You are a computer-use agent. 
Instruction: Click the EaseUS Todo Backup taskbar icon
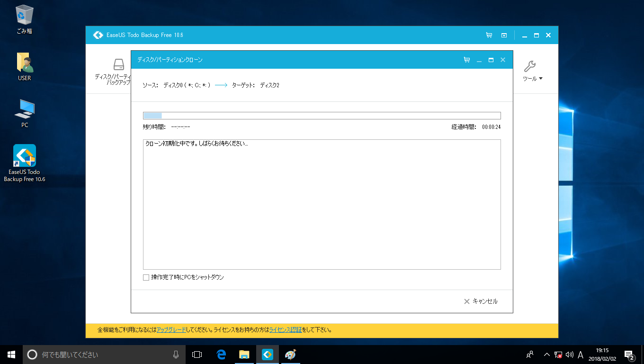(268, 355)
